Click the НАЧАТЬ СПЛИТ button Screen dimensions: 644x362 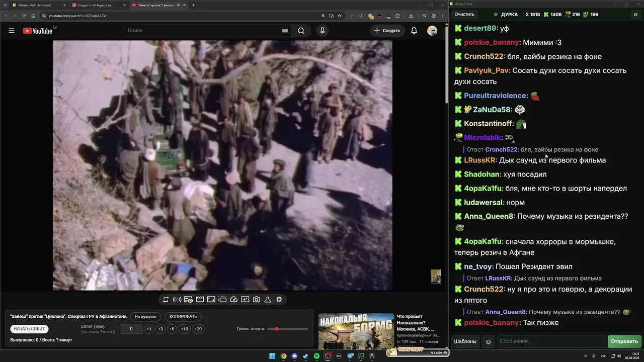[29, 329]
